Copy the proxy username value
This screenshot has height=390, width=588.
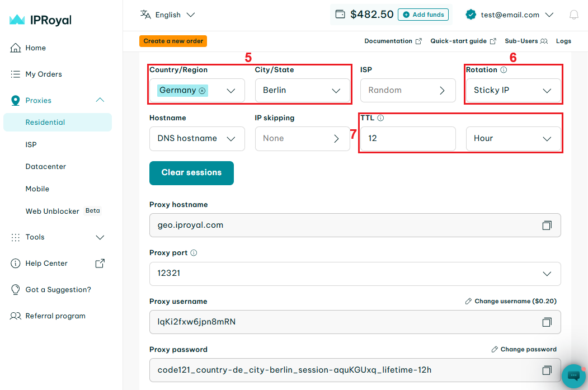[x=547, y=322]
